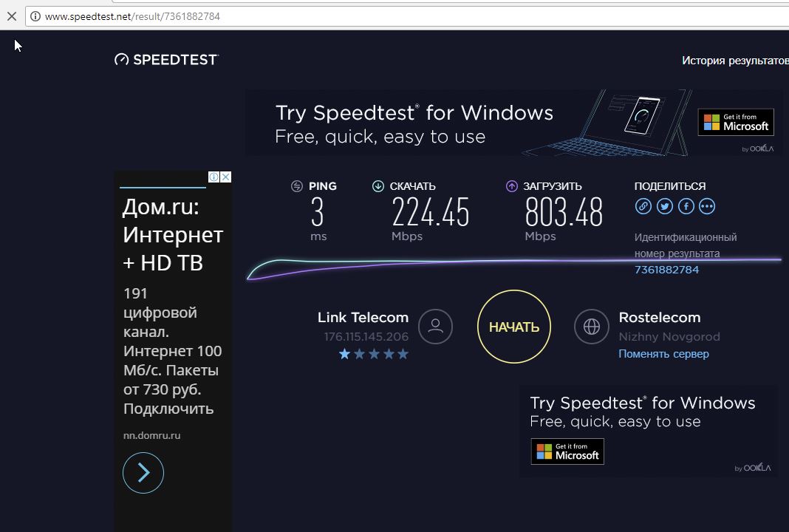
Task: Rate the connection with the fifth star
Action: [403, 354]
